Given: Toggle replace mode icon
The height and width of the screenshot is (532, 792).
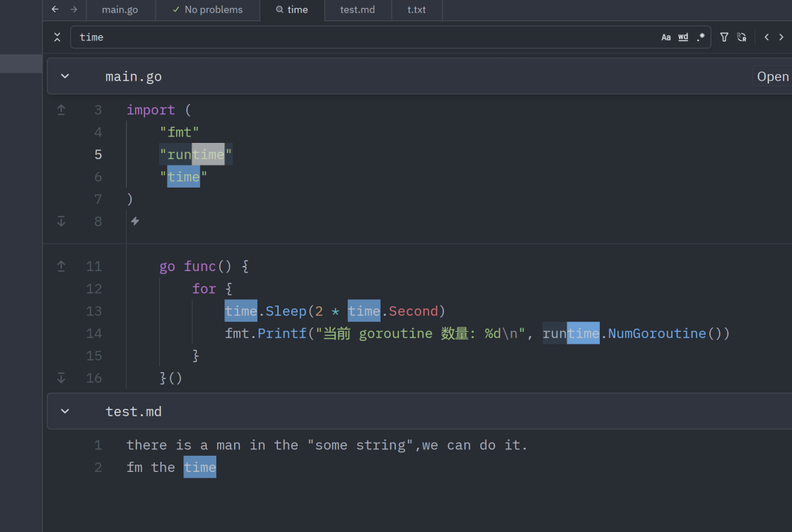Looking at the screenshot, I should point(741,37).
